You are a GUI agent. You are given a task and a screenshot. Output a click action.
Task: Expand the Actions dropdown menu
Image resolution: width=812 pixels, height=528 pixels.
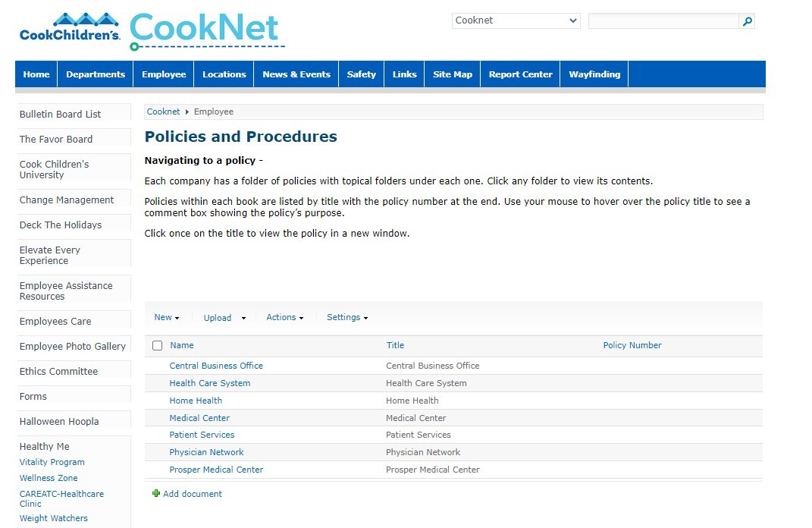pos(285,317)
